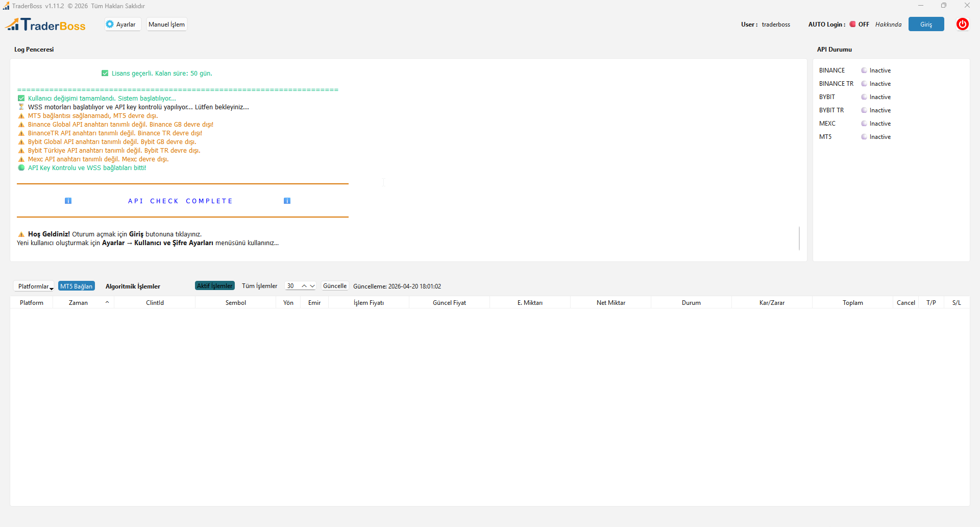
Task: Click right info icon near API CHECK COMPLETE
Action: (287, 201)
